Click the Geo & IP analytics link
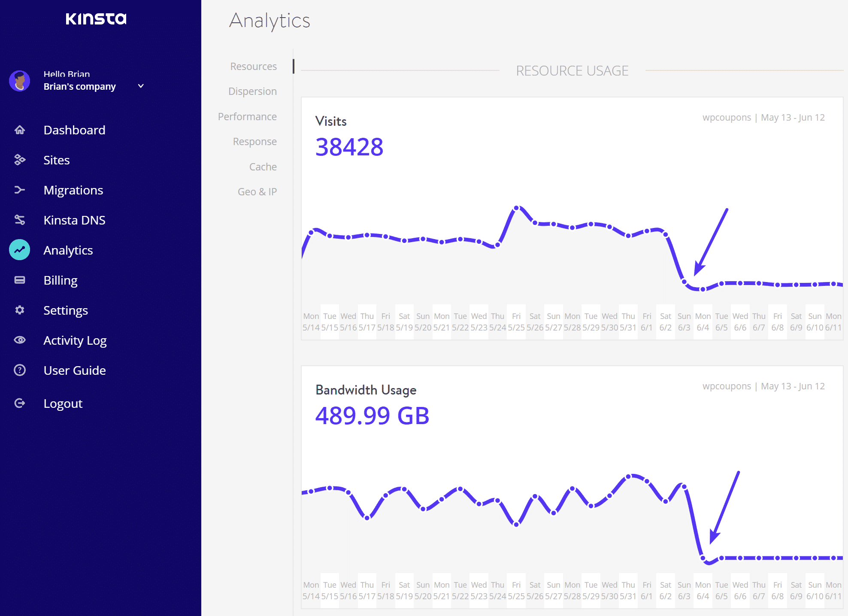This screenshot has width=848, height=616. point(257,191)
